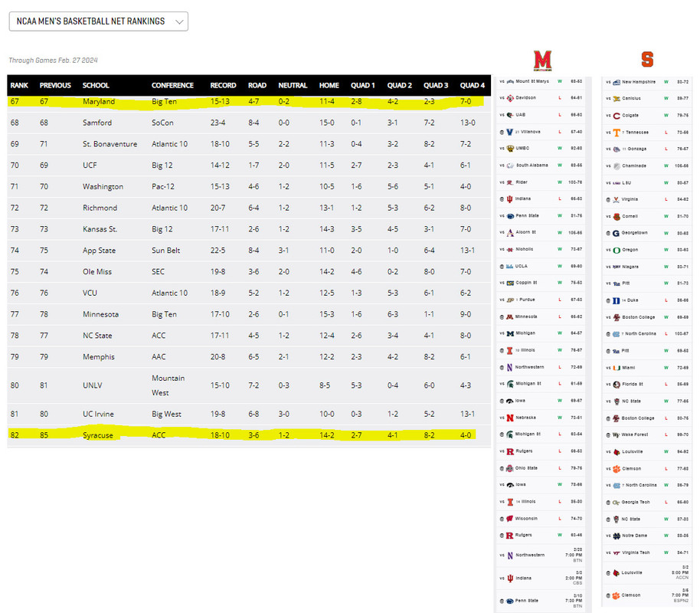
Task: Click the Coppin St logo
Action: click(x=510, y=283)
